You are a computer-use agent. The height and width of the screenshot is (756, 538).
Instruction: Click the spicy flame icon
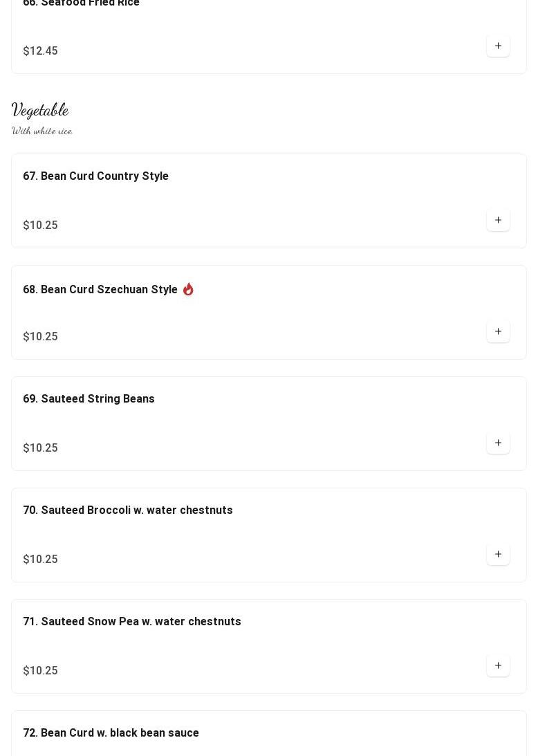point(188,289)
